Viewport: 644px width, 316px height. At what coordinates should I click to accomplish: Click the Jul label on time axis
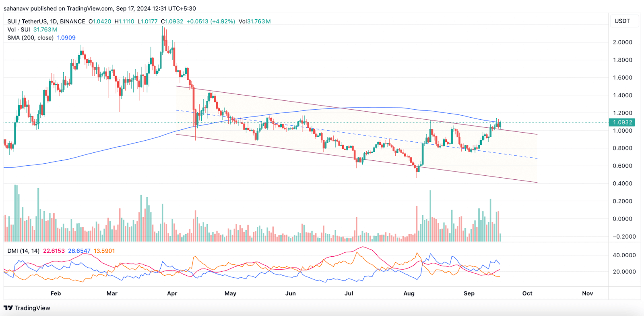(349, 293)
